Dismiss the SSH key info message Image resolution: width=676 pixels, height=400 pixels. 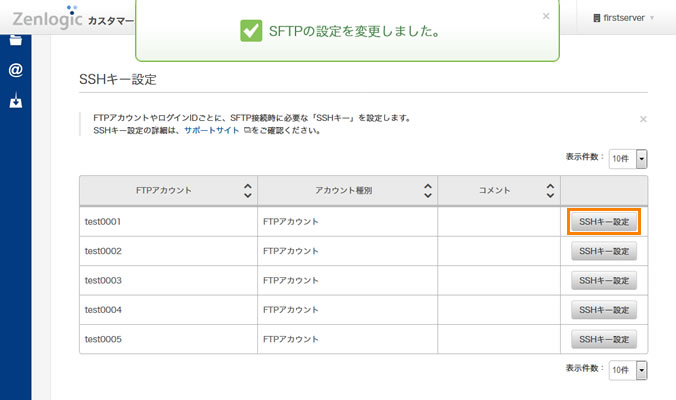pyautogui.click(x=643, y=119)
